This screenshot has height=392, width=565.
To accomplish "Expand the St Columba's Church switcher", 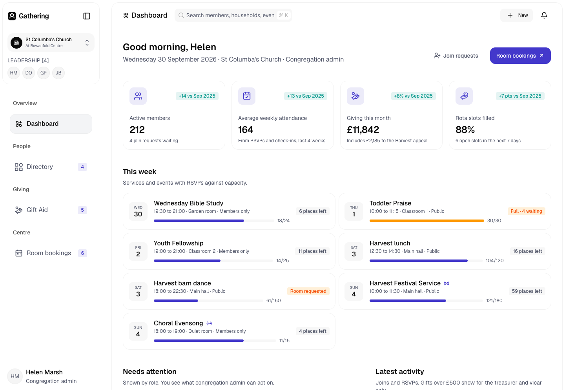I will 51,42.
